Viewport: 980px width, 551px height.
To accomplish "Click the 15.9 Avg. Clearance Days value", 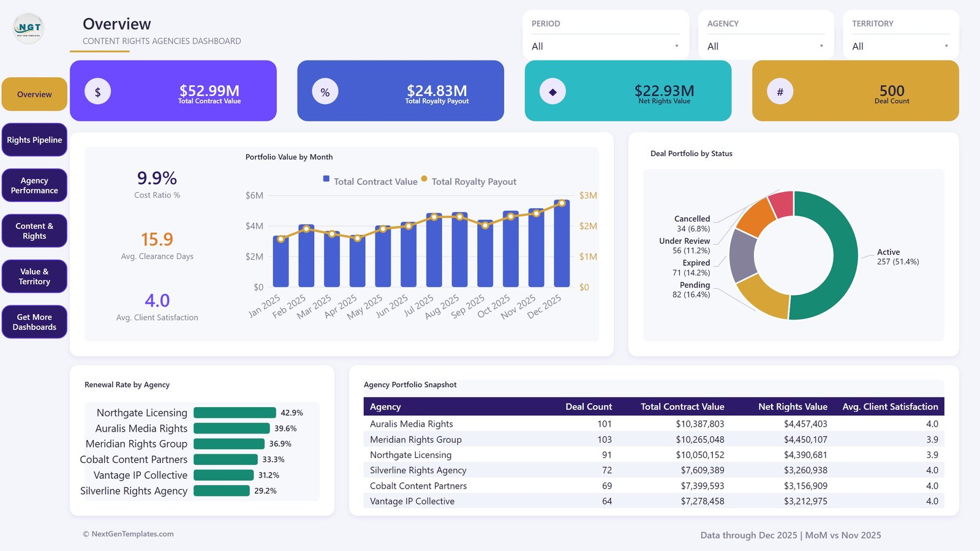I will tap(157, 239).
